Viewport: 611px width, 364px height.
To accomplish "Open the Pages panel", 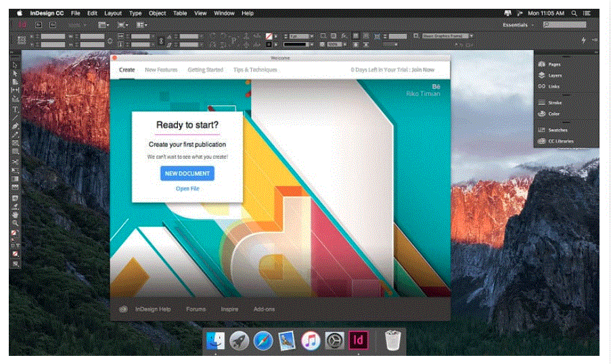I will coord(550,64).
